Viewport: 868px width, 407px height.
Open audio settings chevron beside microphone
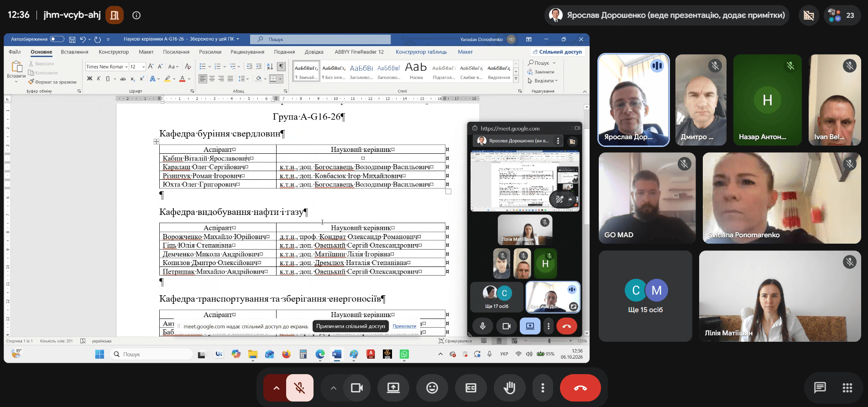pos(276,388)
